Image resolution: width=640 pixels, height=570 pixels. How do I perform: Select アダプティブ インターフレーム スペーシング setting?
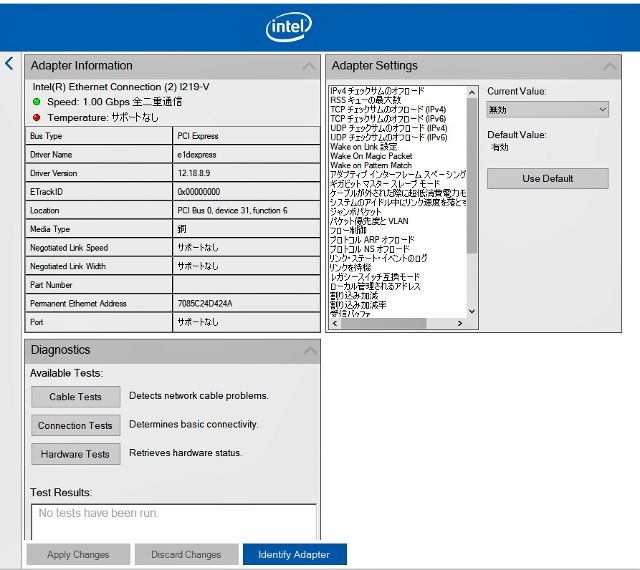398,175
